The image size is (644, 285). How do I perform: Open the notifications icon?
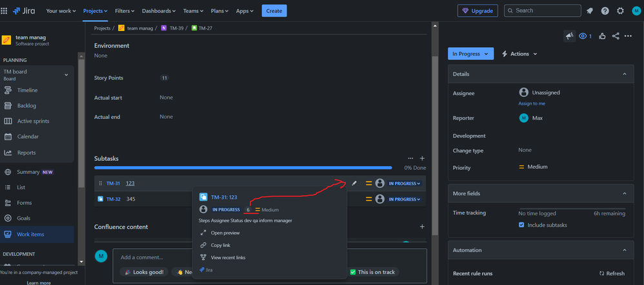click(590, 11)
